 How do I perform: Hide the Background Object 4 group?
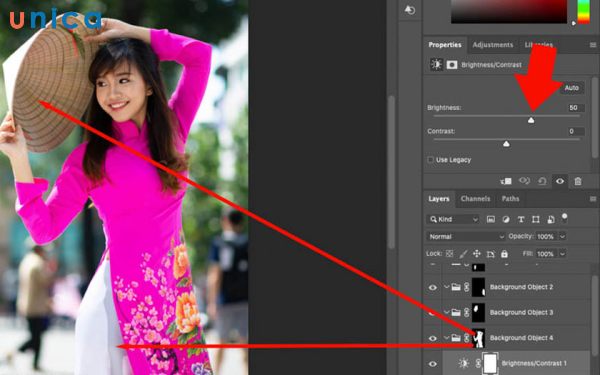coord(432,338)
